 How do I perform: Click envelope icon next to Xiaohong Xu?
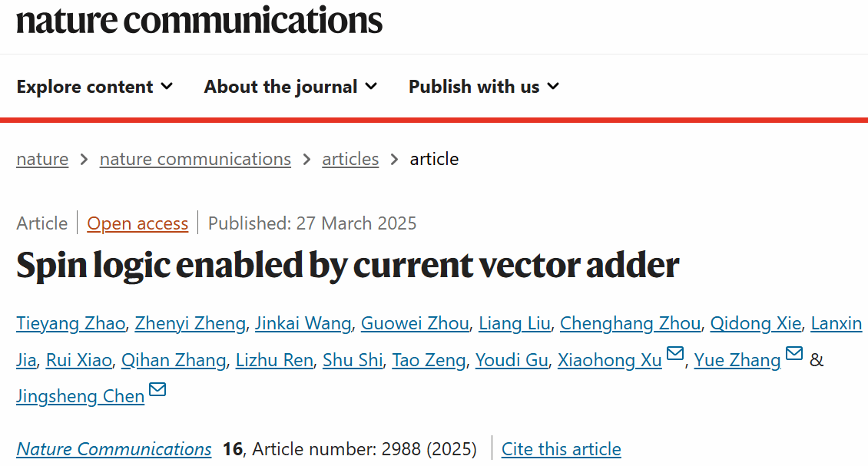tap(675, 355)
